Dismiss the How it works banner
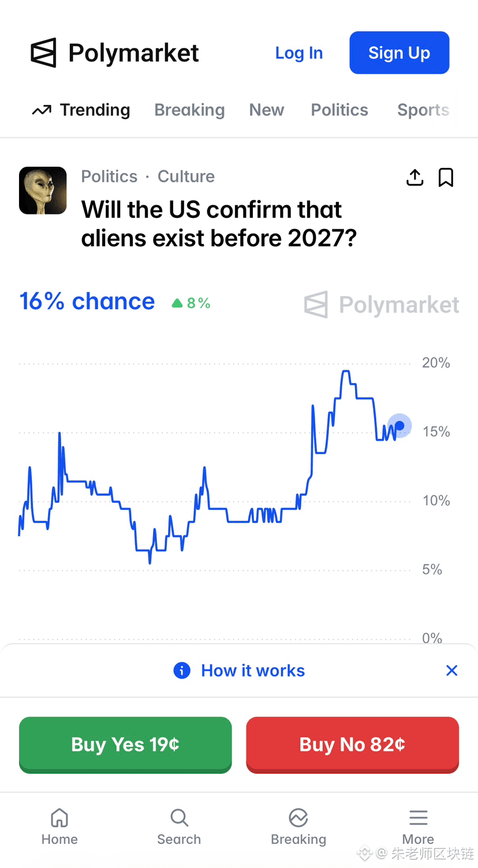 pos(452,670)
